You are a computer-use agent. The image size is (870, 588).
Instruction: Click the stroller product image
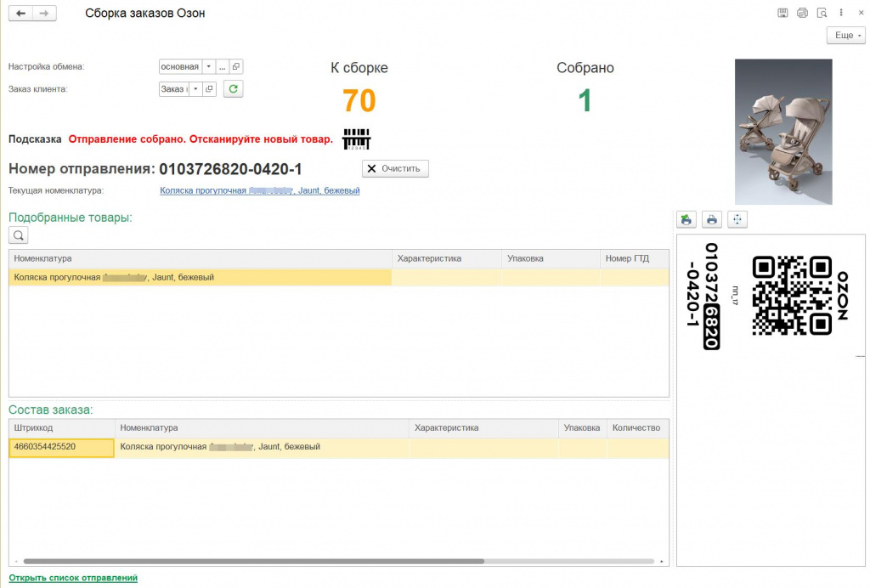782,132
